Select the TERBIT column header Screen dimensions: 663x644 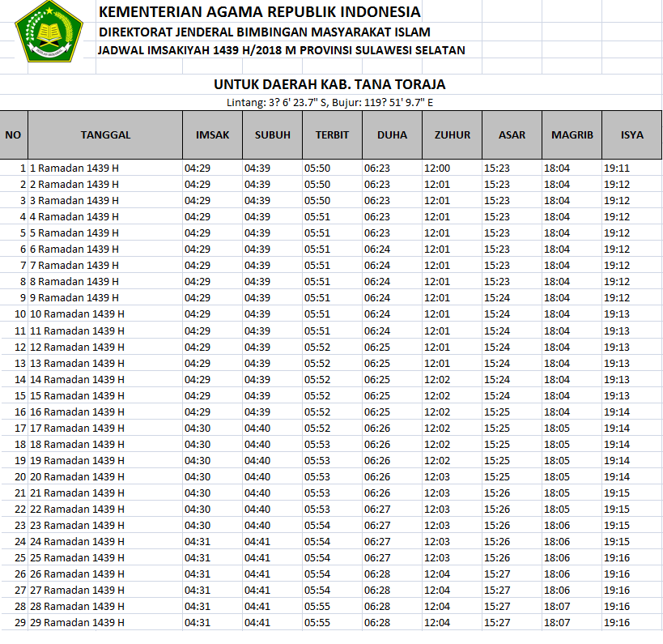333,135
